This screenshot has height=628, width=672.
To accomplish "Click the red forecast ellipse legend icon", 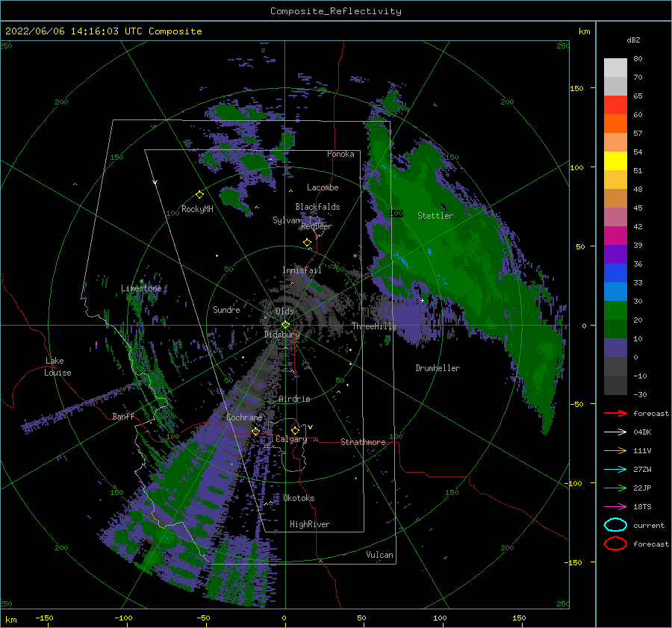I will [x=615, y=544].
